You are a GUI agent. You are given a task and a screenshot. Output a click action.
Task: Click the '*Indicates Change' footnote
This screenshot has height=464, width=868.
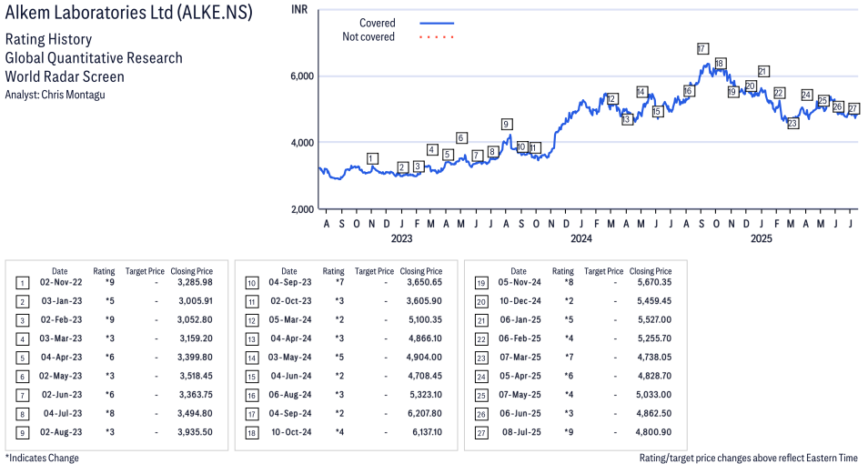point(42,458)
